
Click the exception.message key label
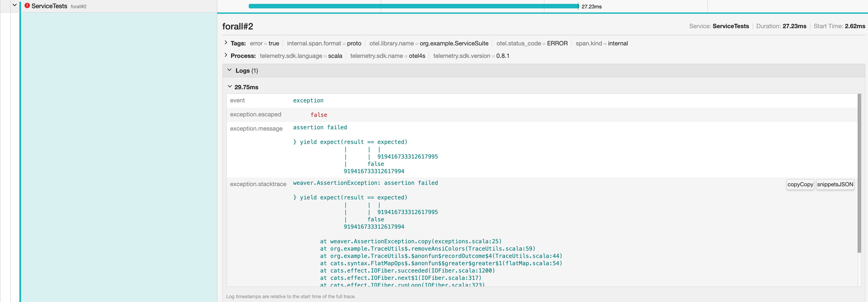pyautogui.click(x=256, y=129)
